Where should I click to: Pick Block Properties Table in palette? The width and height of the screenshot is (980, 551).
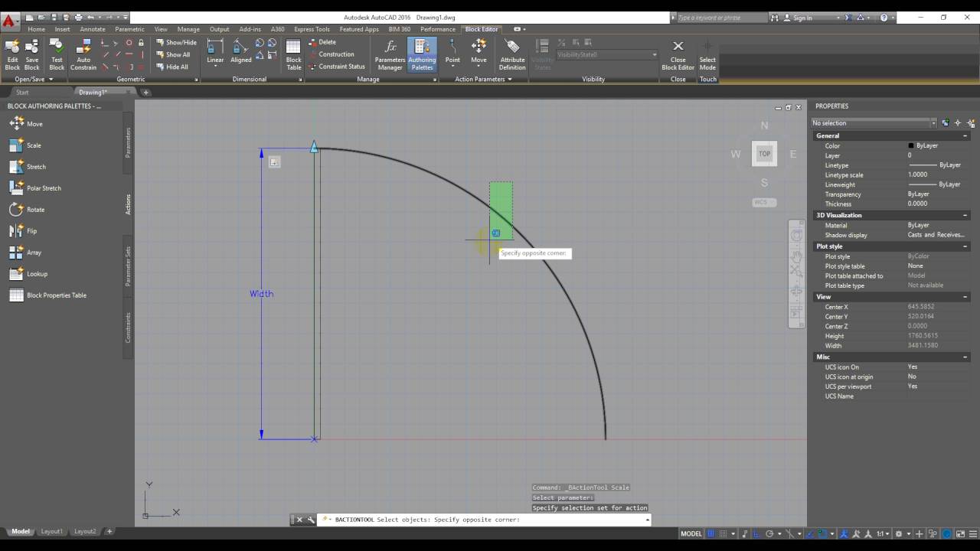(47, 295)
